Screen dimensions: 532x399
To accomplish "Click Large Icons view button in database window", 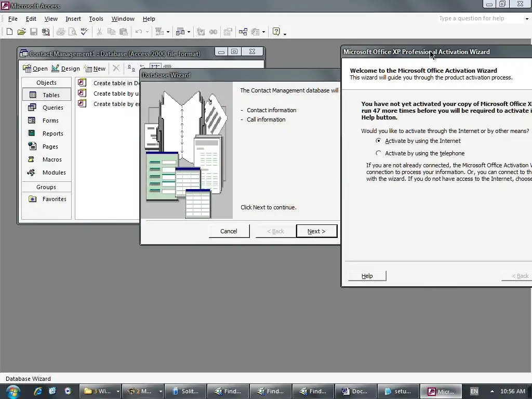I will [131, 68].
